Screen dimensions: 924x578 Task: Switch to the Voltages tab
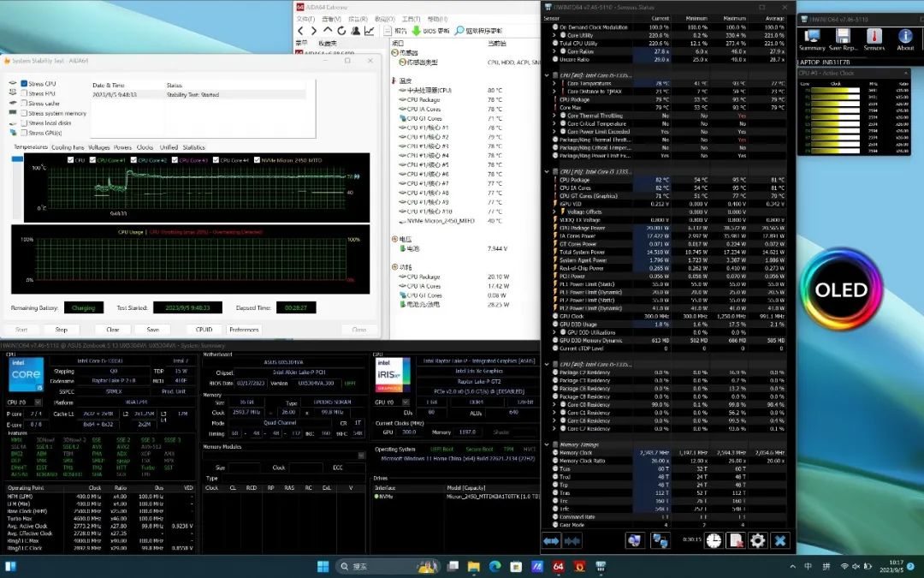pyautogui.click(x=98, y=147)
